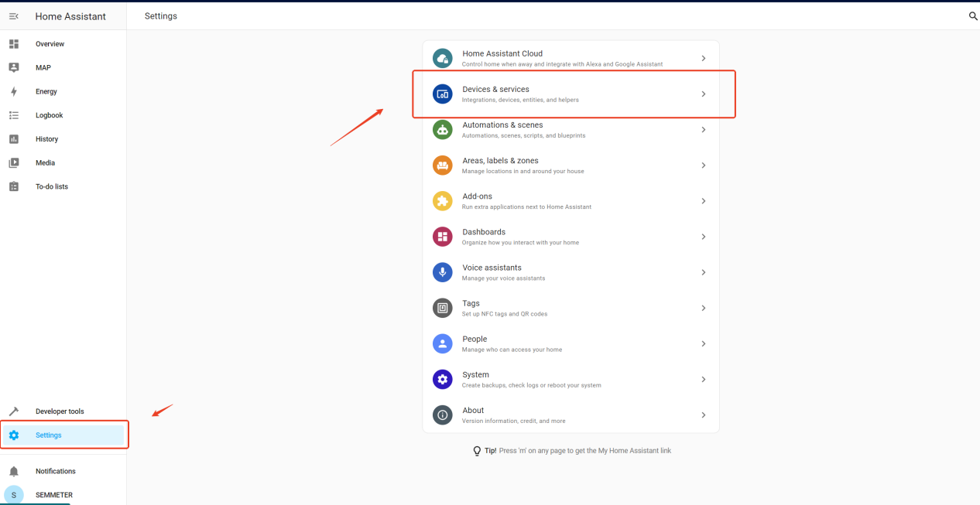Open the People title

coord(475,339)
